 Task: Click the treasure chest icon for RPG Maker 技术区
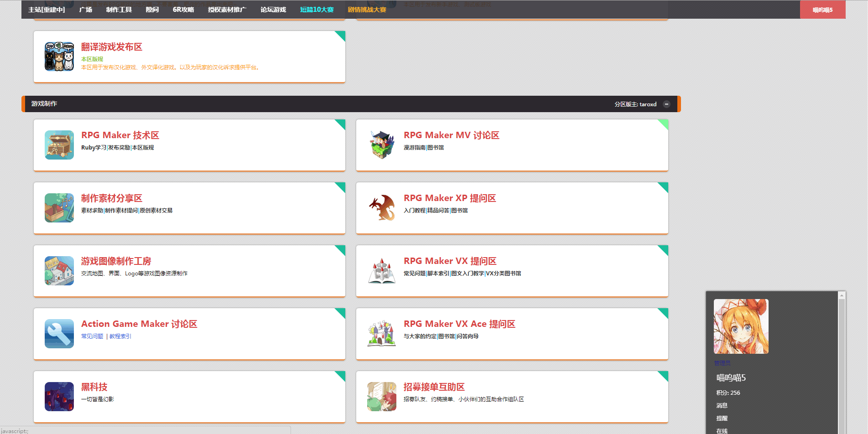click(x=59, y=145)
